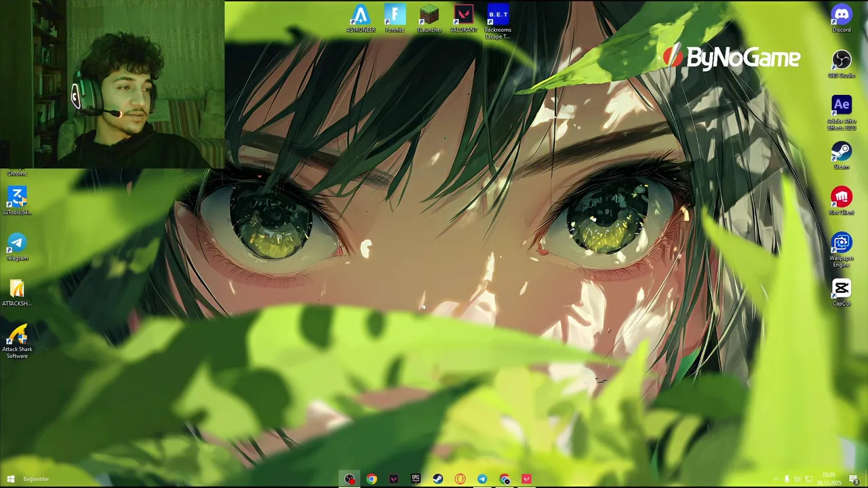868x488 pixels.
Task: Click the Chrome label under the webcam overlay
Action: point(17,174)
